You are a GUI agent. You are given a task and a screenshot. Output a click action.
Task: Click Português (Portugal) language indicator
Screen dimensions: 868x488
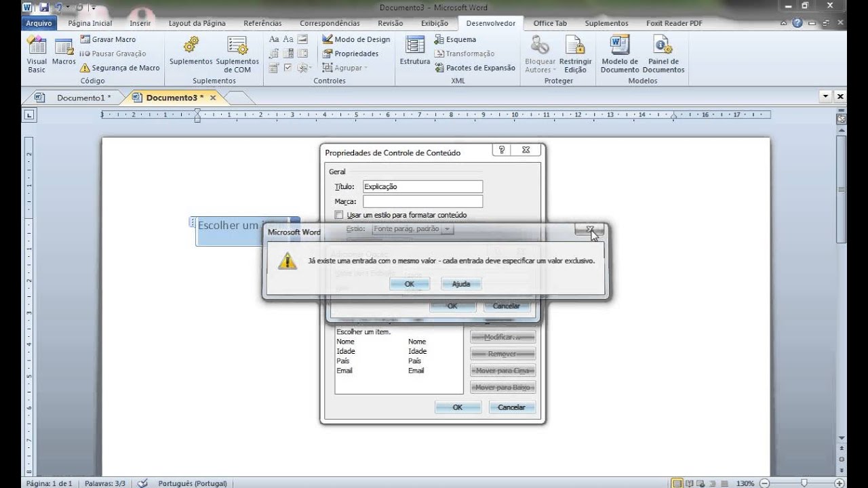(193, 483)
